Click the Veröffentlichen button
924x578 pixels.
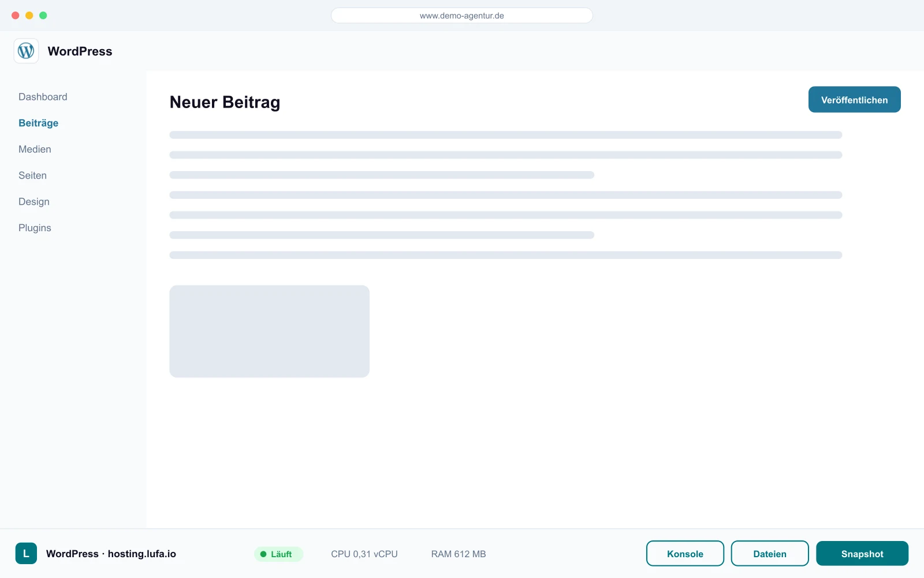tap(855, 99)
